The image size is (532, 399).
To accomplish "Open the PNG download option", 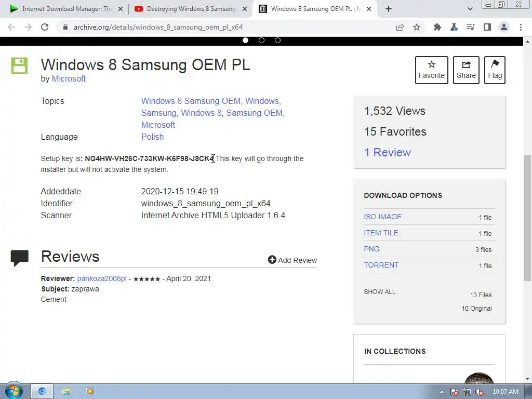I will tap(371, 249).
